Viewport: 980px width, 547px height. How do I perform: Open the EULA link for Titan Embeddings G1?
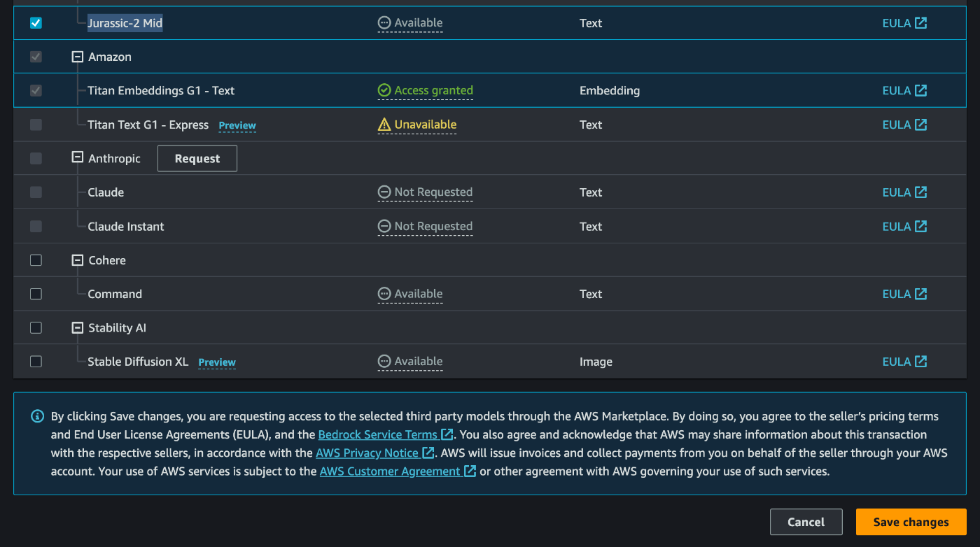coord(904,90)
